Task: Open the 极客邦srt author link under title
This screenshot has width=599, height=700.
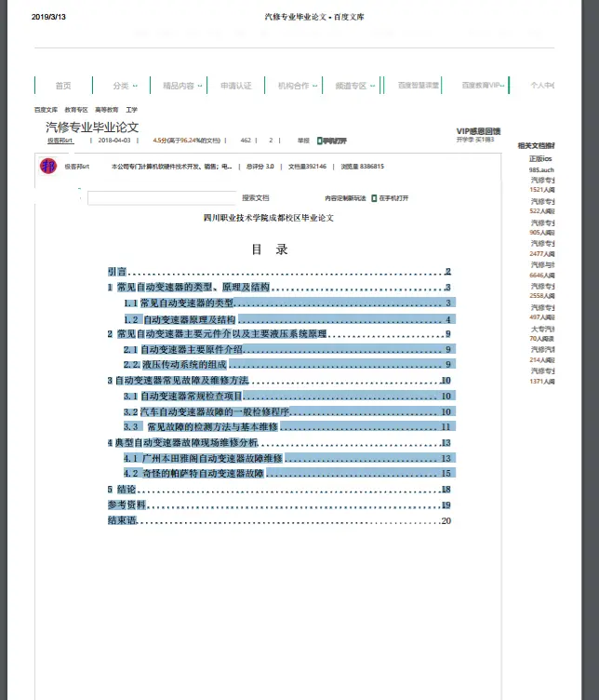Action: 60,141
